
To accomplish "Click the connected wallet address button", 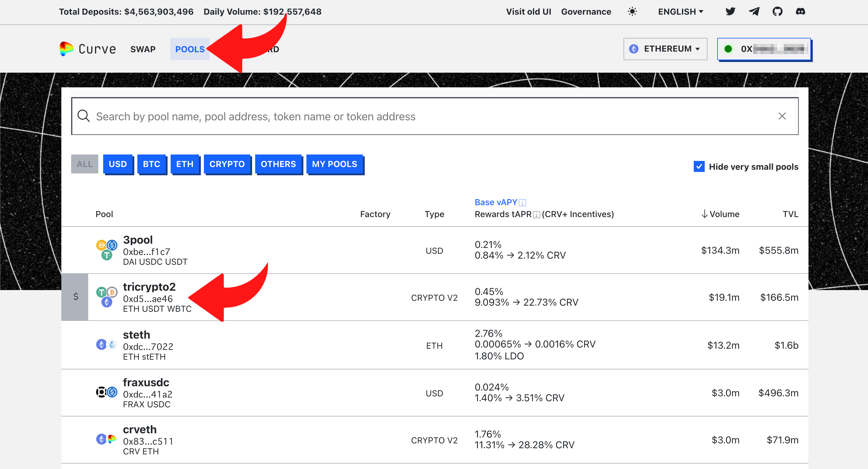I will pos(764,49).
